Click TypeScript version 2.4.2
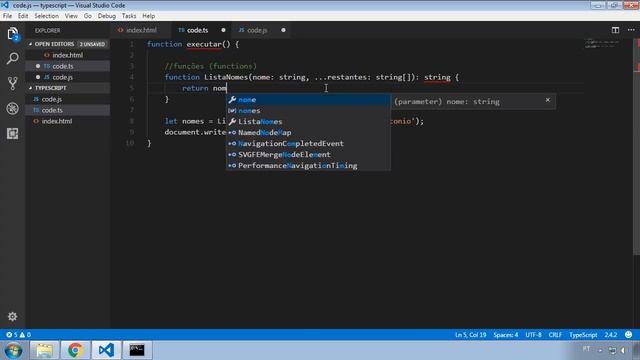 pos(611,335)
